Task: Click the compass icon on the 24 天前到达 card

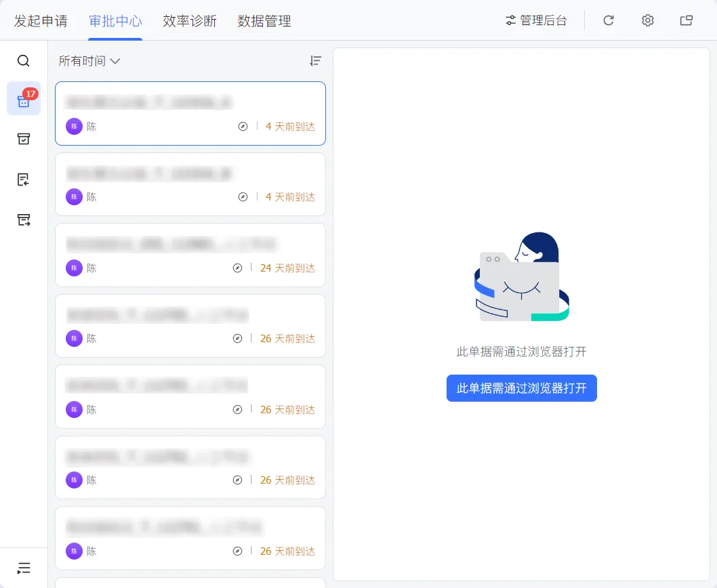Action: 237,268
